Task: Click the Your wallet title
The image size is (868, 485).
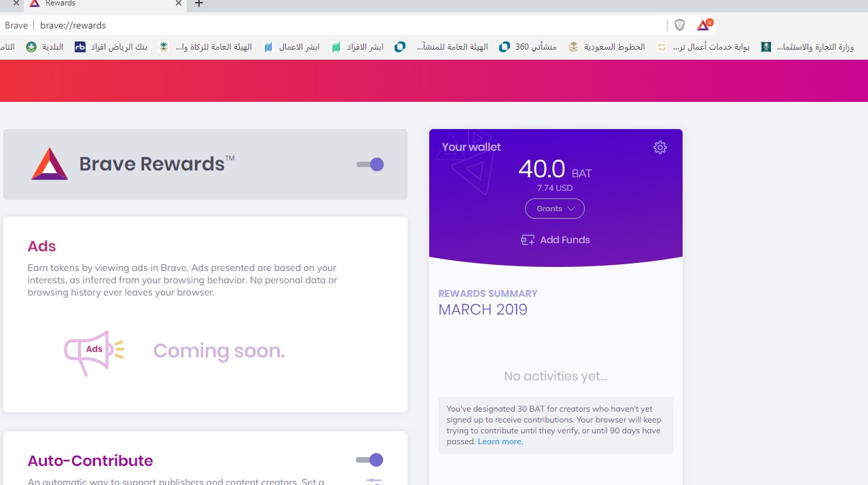Action: coord(471,147)
